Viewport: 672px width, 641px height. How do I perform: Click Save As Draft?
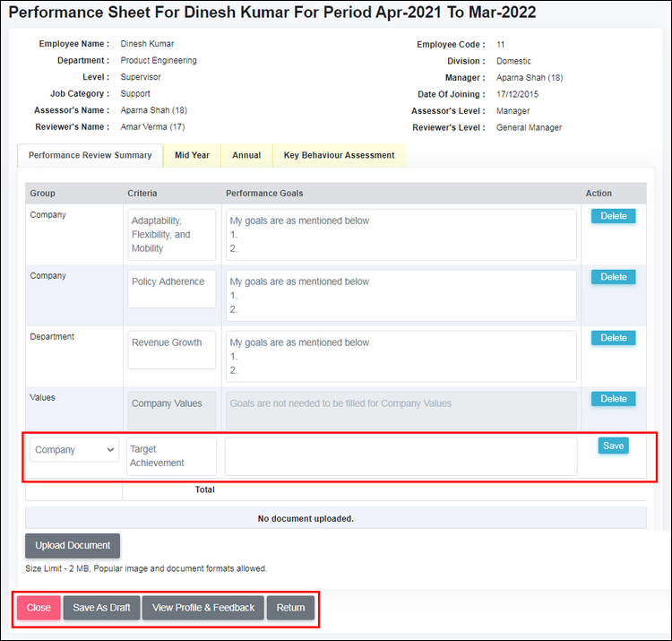101,608
